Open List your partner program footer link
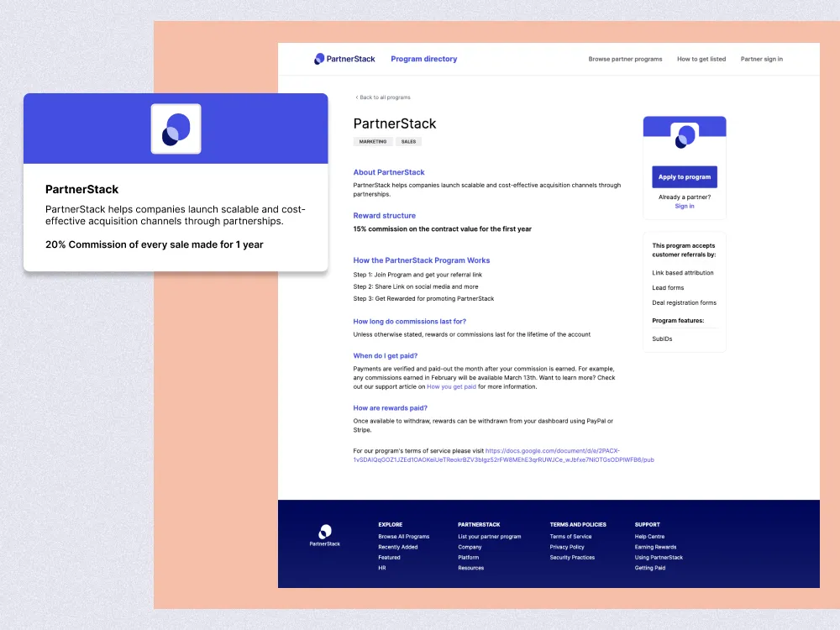This screenshot has width=840, height=630. [x=489, y=536]
